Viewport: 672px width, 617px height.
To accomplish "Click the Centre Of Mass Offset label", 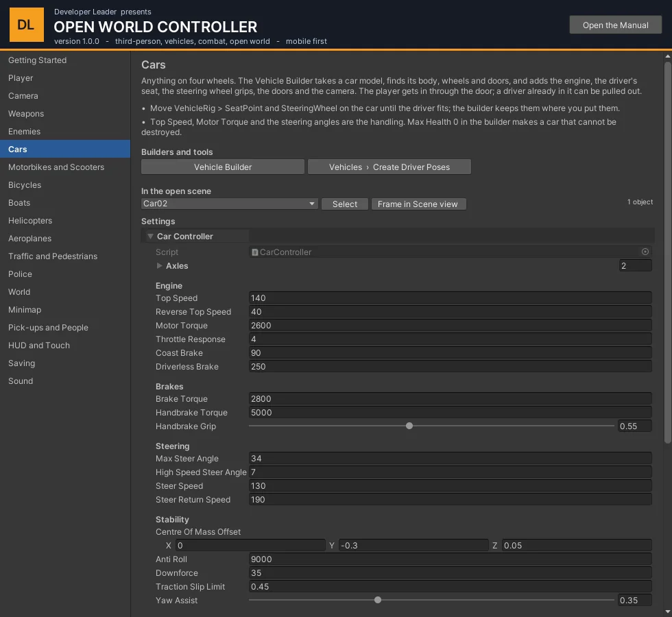I will point(198,532).
